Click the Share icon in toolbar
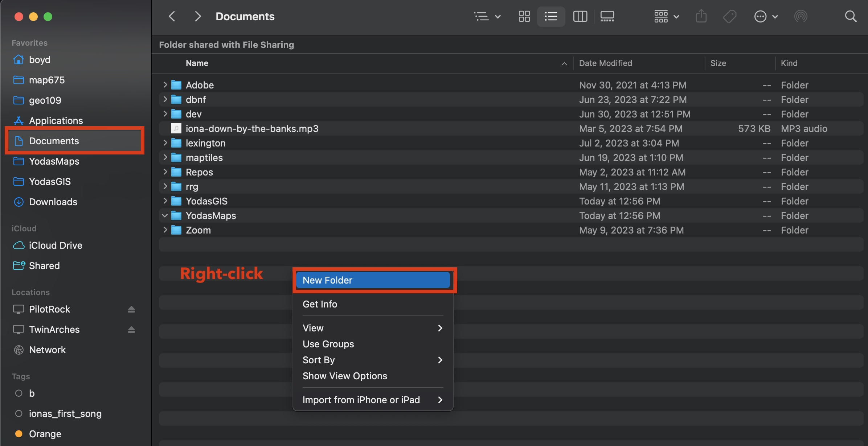Screen dimensions: 868x446 coord(701,16)
